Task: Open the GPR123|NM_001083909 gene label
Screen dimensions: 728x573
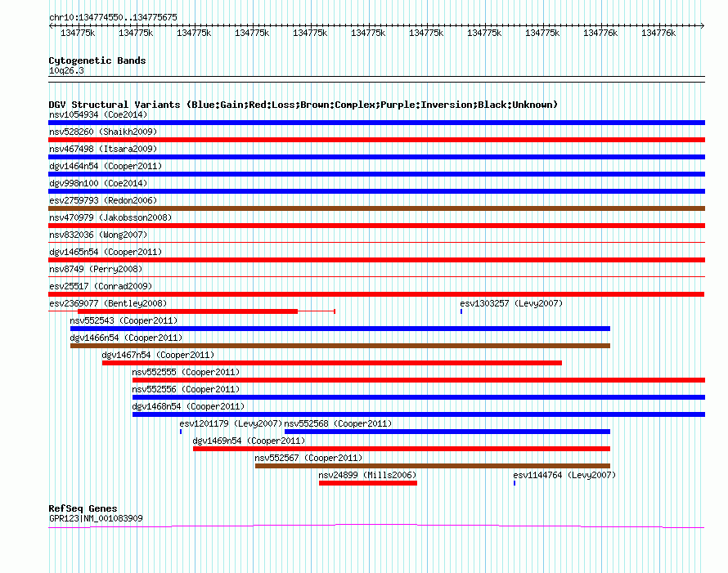Action: tap(96, 518)
